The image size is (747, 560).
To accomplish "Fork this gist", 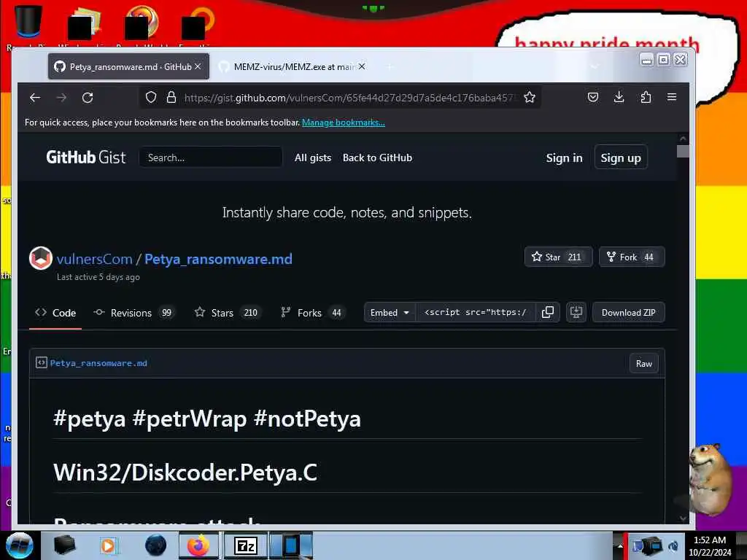I will (631, 257).
